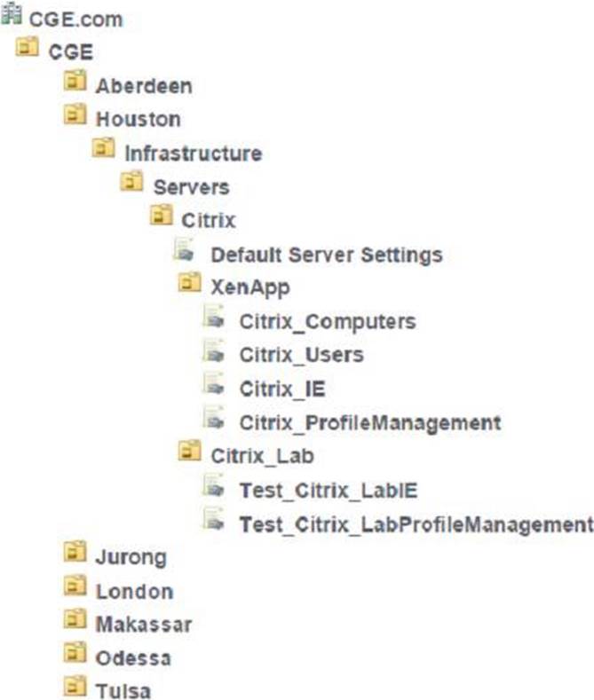Click the Aberdeen OU folder icon

point(75,84)
